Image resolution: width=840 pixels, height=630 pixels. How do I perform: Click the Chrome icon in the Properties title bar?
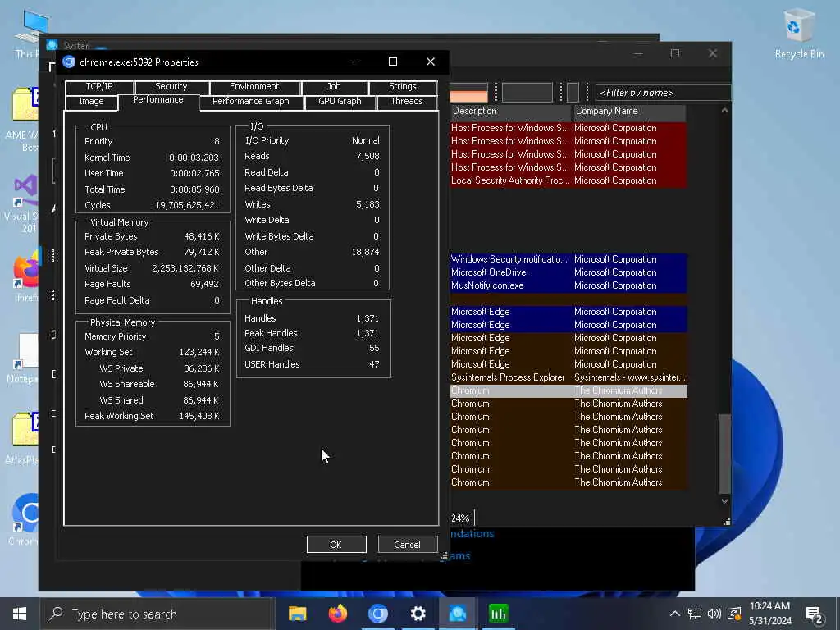pos(69,62)
